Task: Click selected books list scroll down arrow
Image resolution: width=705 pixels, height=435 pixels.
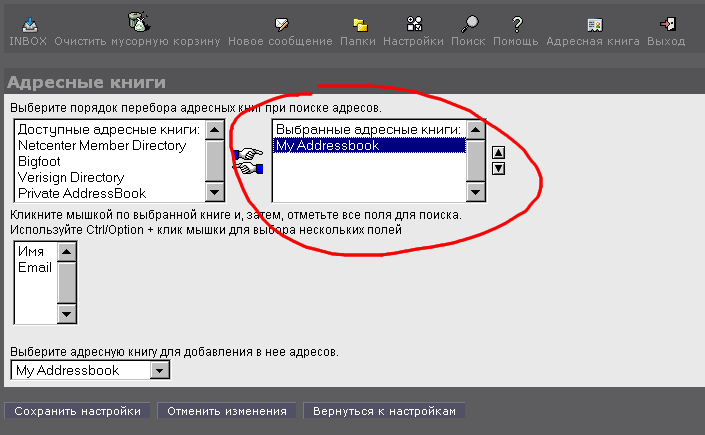Action: click(475, 193)
